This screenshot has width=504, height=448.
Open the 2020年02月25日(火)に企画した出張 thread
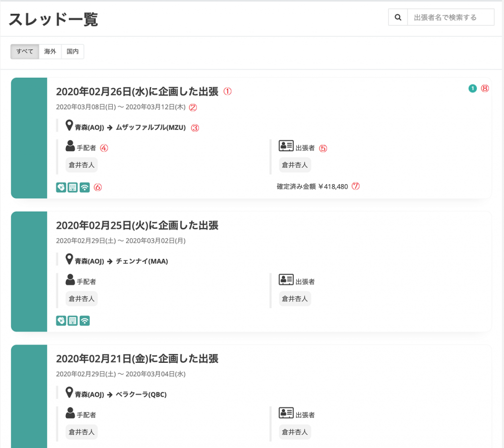click(x=137, y=225)
